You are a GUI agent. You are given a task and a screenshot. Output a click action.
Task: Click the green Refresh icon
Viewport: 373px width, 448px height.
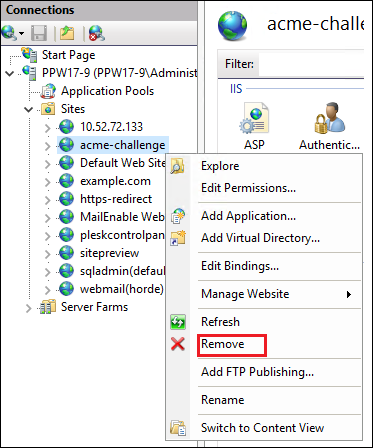click(x=178, y=322)
